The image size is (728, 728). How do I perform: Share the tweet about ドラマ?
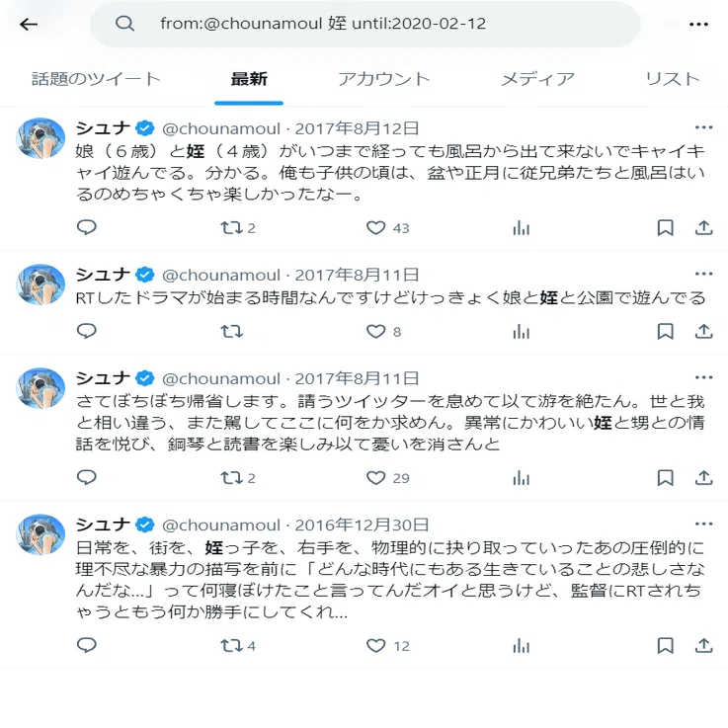click(703, 332)
